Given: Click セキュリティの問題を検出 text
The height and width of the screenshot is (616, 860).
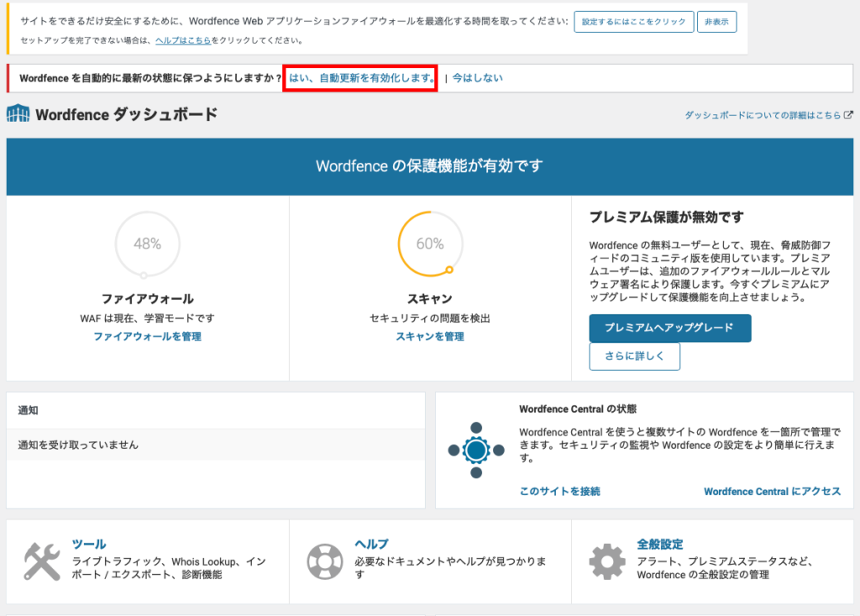Looking at the screenshot, I should click(430, 318).
